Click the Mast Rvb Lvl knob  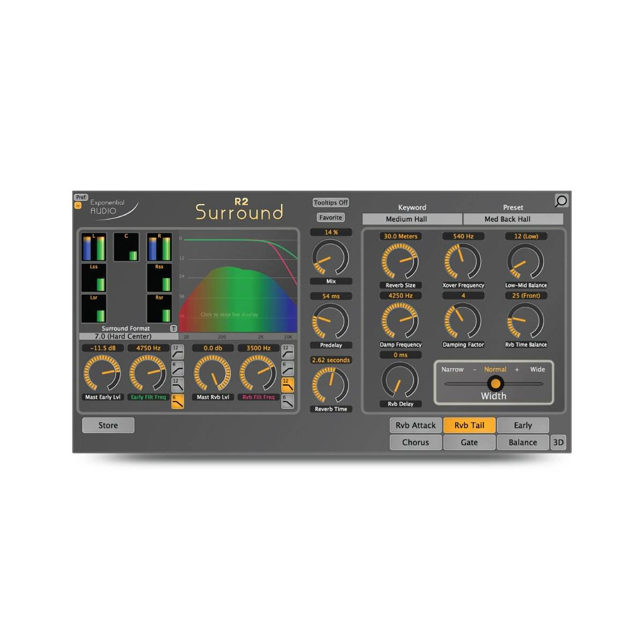(213, 374)
